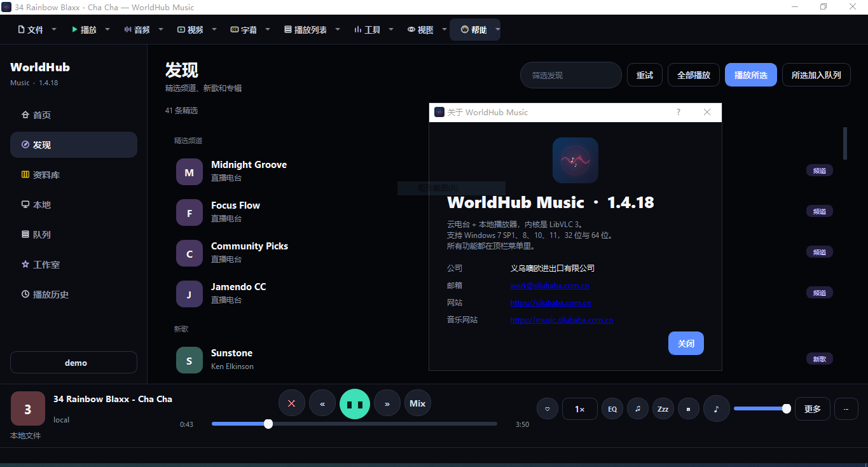The image size is (868, 467).
Task: Pause playback with the green button
Action: (x=355, y=403)
